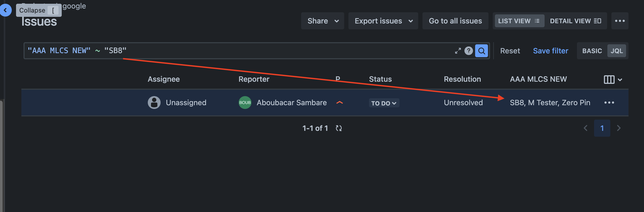This screenshot has height=212, width=644.
Task: Click the Save filter link
Action: (550, 51)
